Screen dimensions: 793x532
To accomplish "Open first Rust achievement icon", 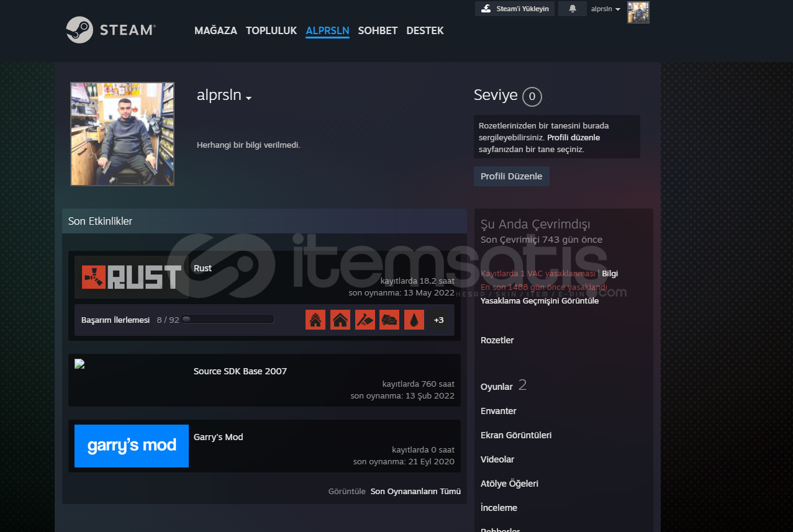I will [315, 320].
